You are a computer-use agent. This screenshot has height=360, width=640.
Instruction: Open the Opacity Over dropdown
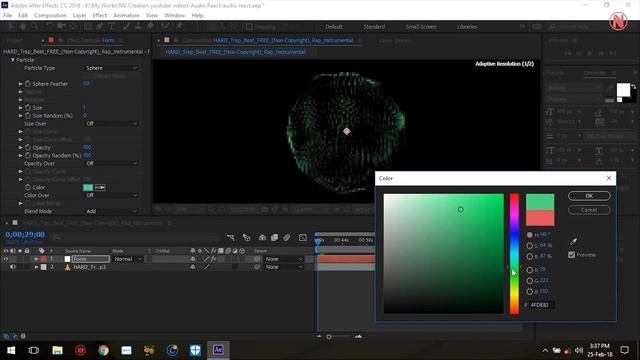coord(111,163)
